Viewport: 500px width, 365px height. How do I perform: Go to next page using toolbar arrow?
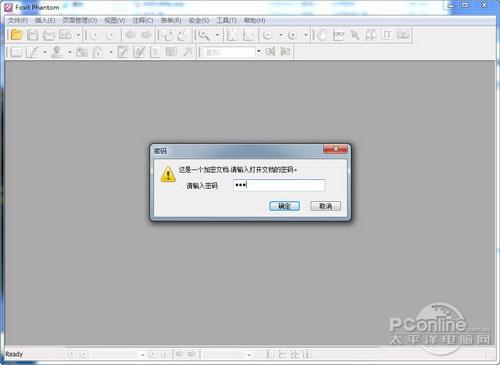pos(110,35)
